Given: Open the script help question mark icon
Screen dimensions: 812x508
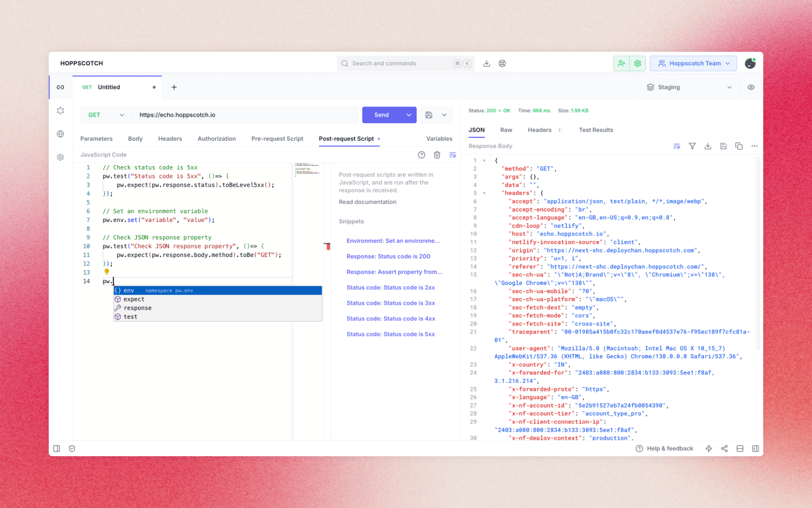Looking at the screenshot, I should 422,155.
